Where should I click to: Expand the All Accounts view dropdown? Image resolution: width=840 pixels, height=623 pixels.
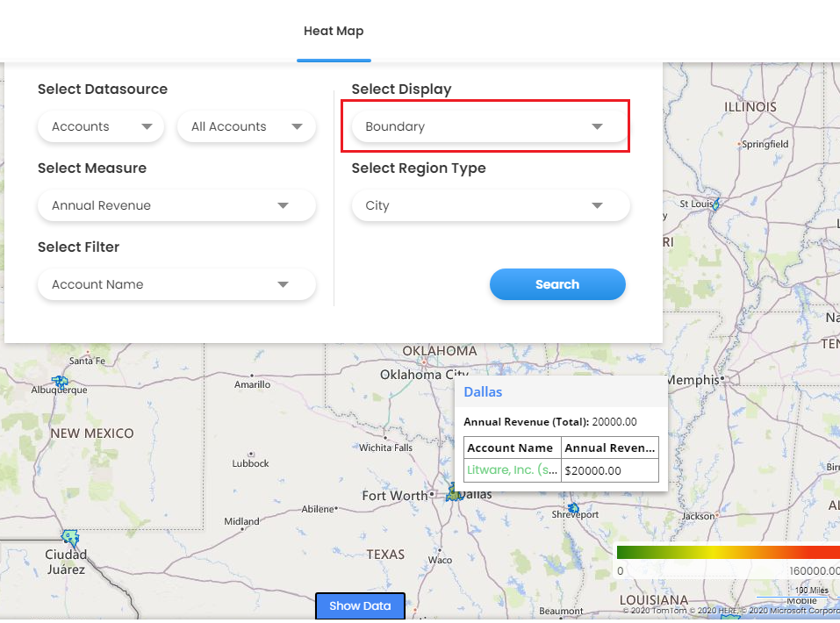coord(247,126)
